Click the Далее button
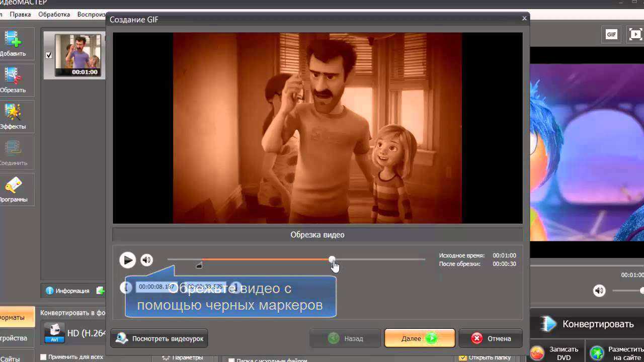Screen dimensions: 644x362 [x=420, y=338]
